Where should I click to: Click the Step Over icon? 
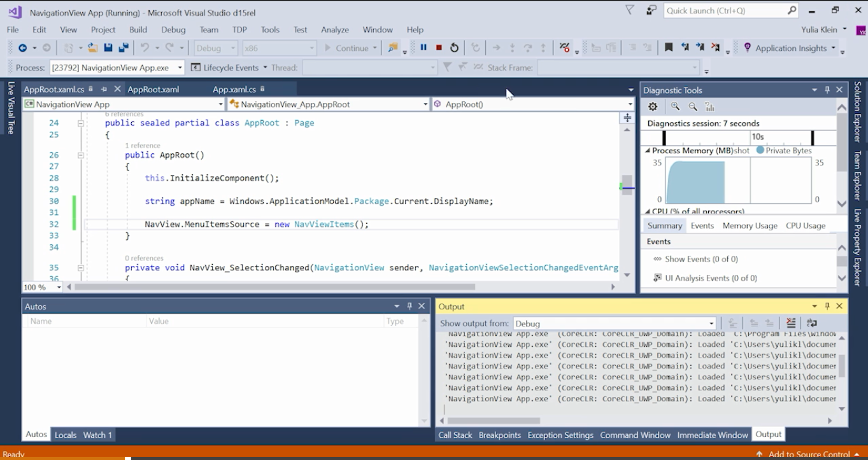pos(527,48)
